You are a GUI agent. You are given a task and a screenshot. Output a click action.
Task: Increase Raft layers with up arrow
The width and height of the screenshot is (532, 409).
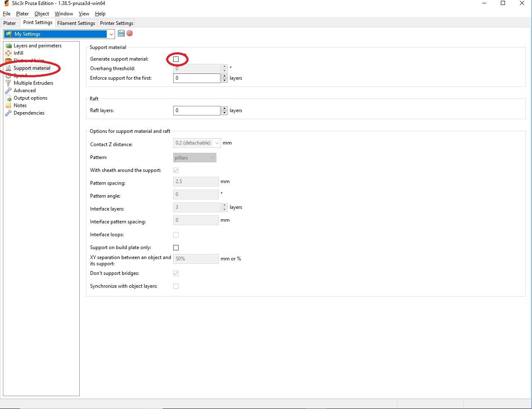tap(224, 108)
